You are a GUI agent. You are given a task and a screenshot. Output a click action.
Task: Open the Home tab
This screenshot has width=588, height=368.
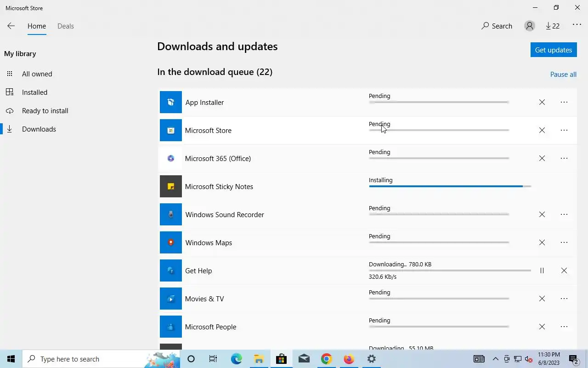(x=37, y=26)
